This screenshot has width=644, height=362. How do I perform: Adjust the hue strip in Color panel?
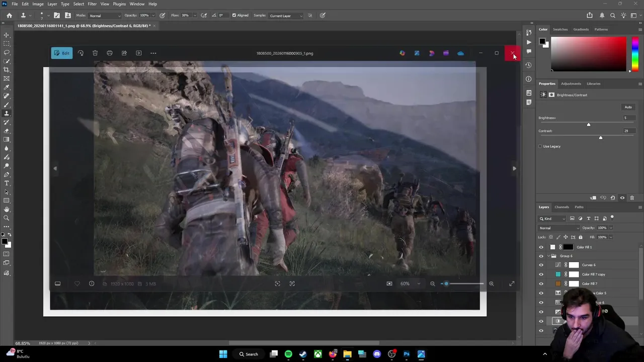[x=634, y=54]
